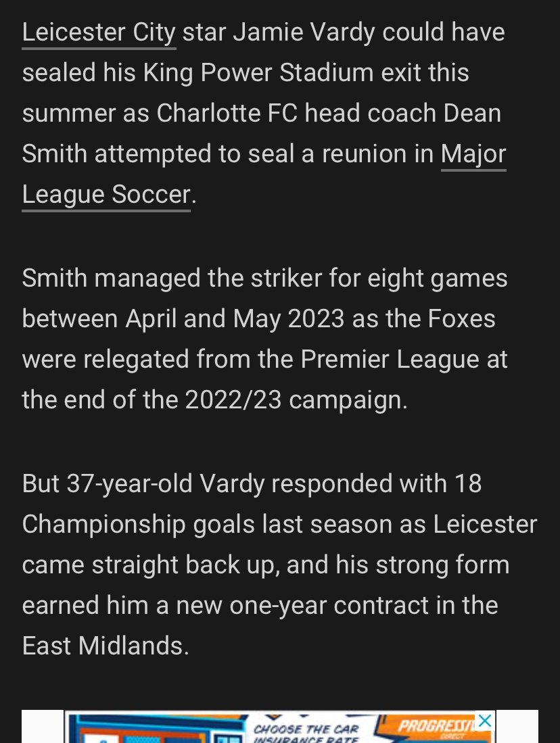Click the word 'Dean' after head coach
Image resolution: width=560 pixels, height=743 pixels.
pyautogui.click(x=472, y=114)
